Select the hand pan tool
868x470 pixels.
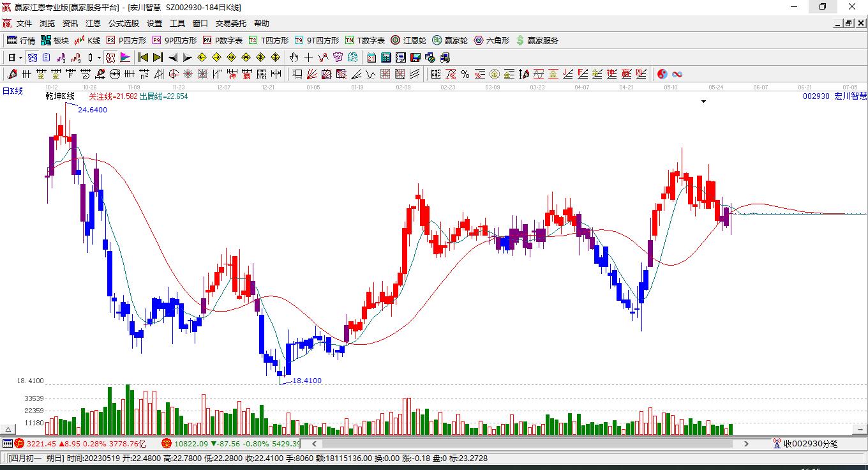(294, 57)
